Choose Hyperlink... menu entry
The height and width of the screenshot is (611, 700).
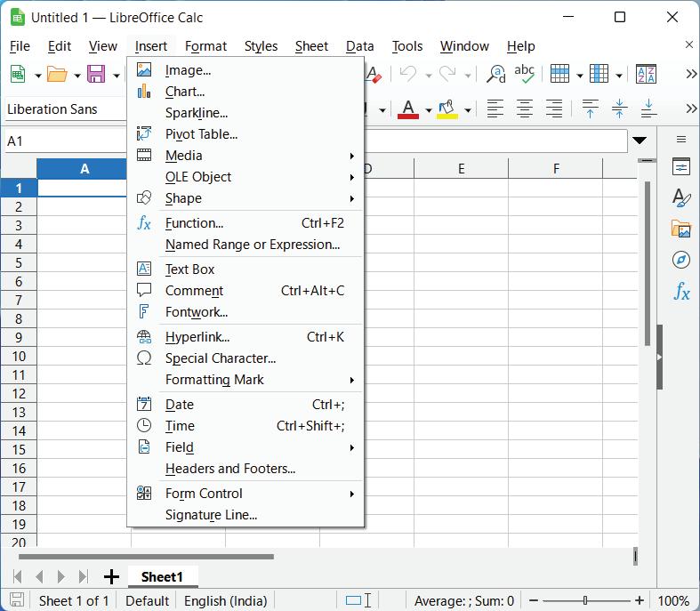pyautogui.click(x=245, y=337)
